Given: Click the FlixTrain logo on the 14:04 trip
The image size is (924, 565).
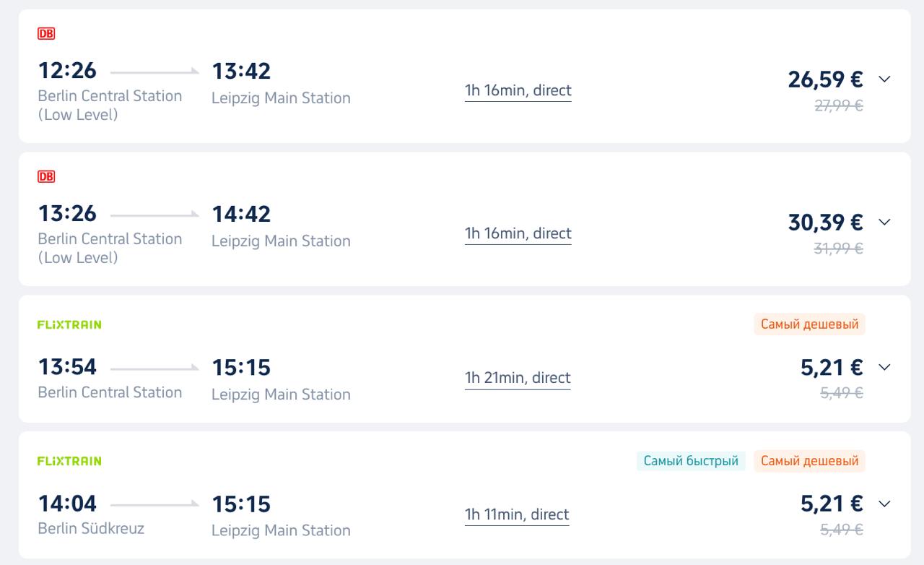Looking at the screenshot, I should click(69, 461).
